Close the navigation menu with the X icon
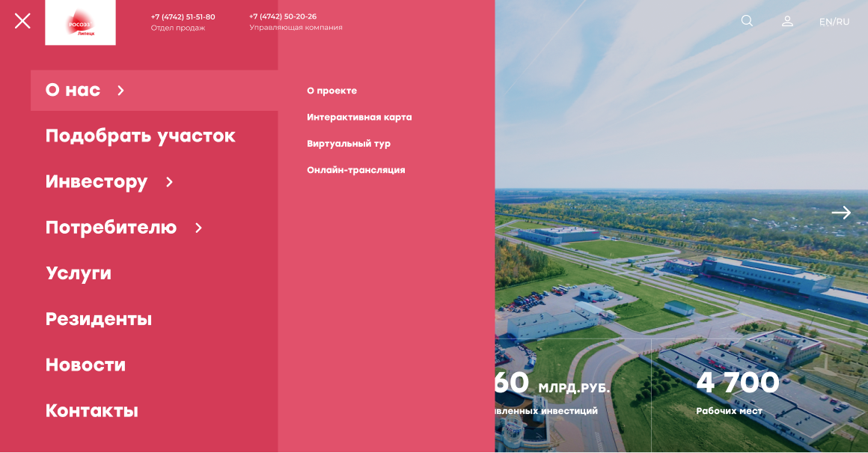This screenshot has height=453, width=868. click(x=22, y=21)
